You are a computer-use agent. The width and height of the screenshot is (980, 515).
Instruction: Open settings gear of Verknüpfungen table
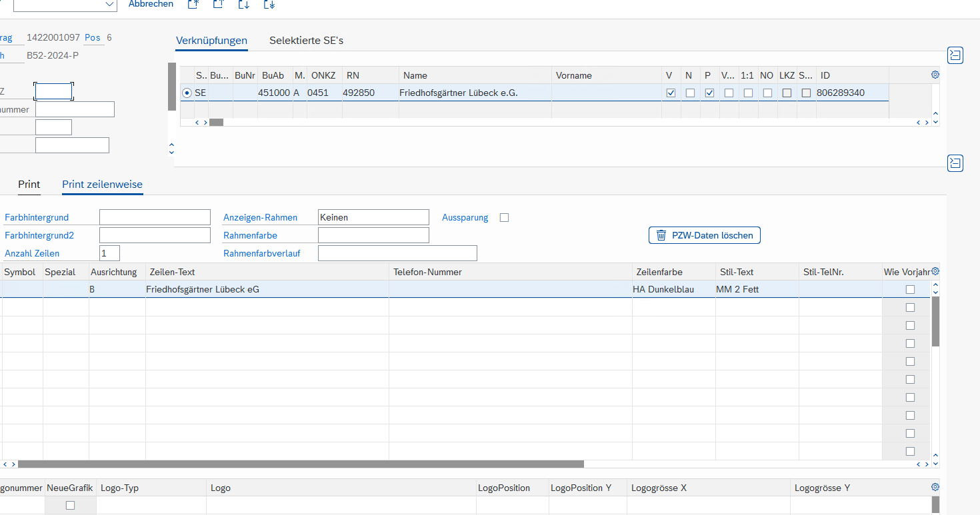click(x=935, y=75)
